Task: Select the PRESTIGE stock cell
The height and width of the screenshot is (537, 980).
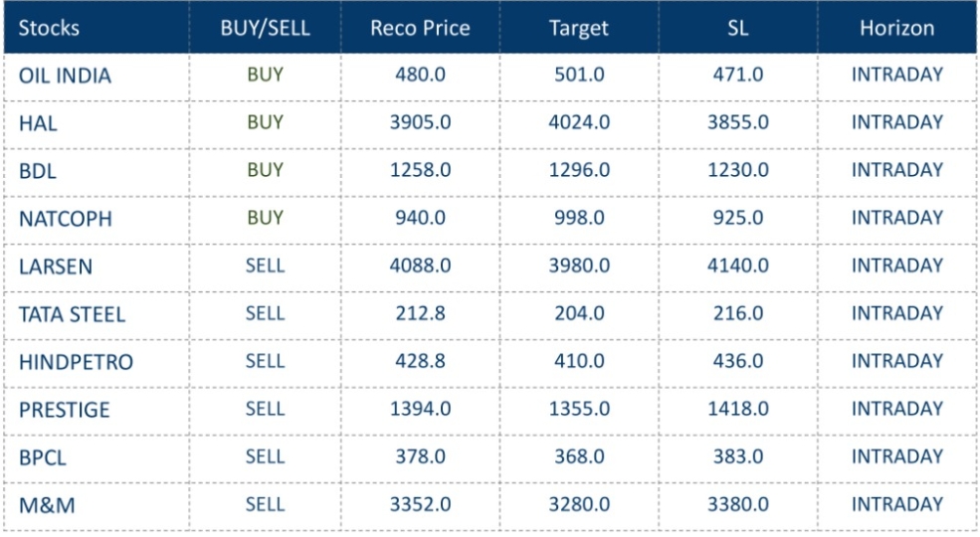Action: pos(65,410)
